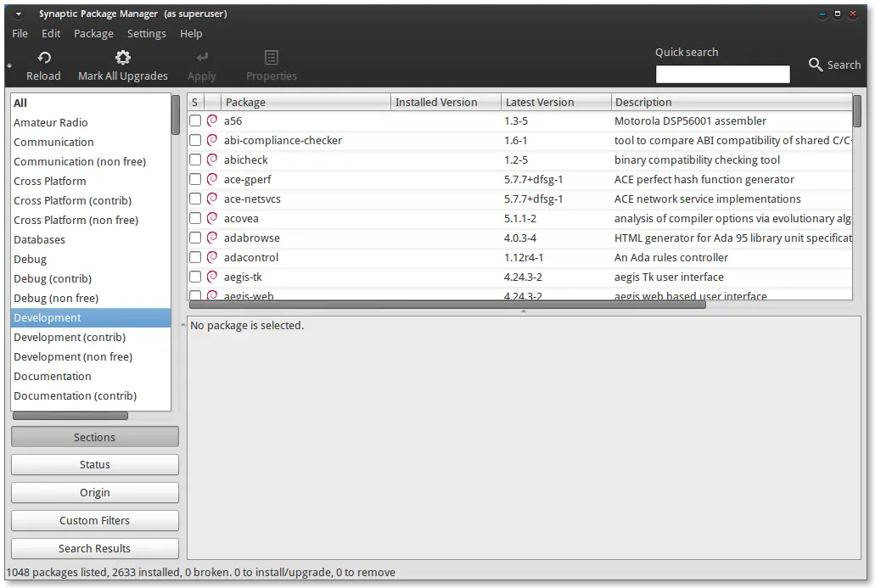Sort by Latest Version column header

click(556, 102)
